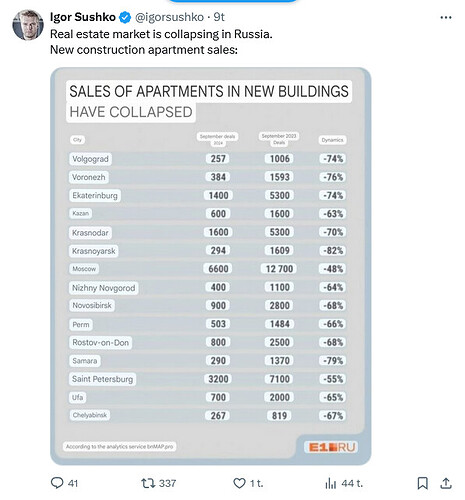The image size is (465, 500).
Task: Open the blue verified badge
Action: point(125,17)
